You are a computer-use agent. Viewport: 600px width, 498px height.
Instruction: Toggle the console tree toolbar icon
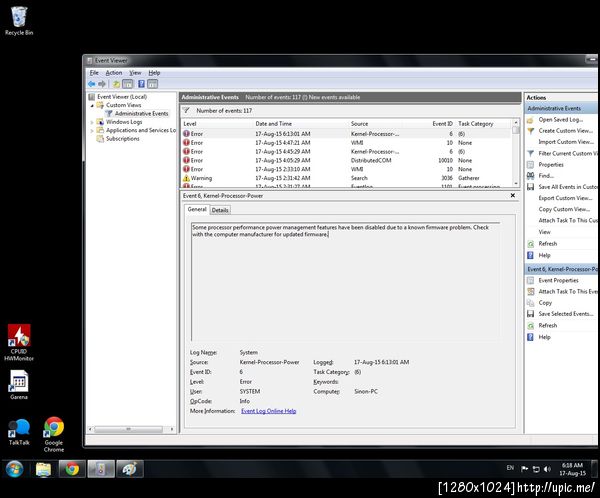coord(127,84)
